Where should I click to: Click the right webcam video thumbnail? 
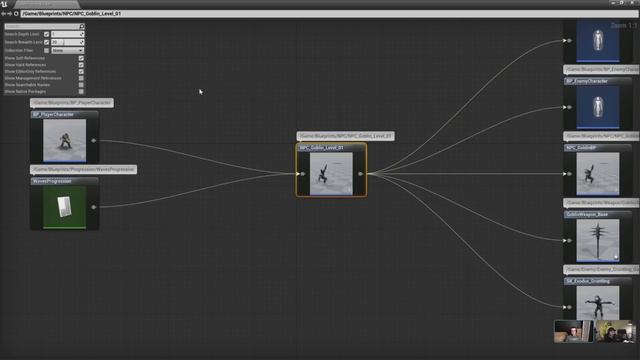point(615,331)
